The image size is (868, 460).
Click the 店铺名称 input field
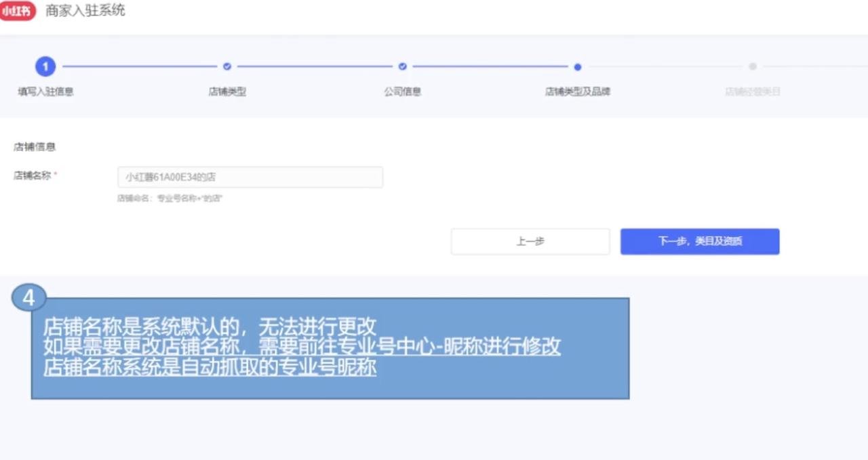pyautogui.click(x=250, y=177)
